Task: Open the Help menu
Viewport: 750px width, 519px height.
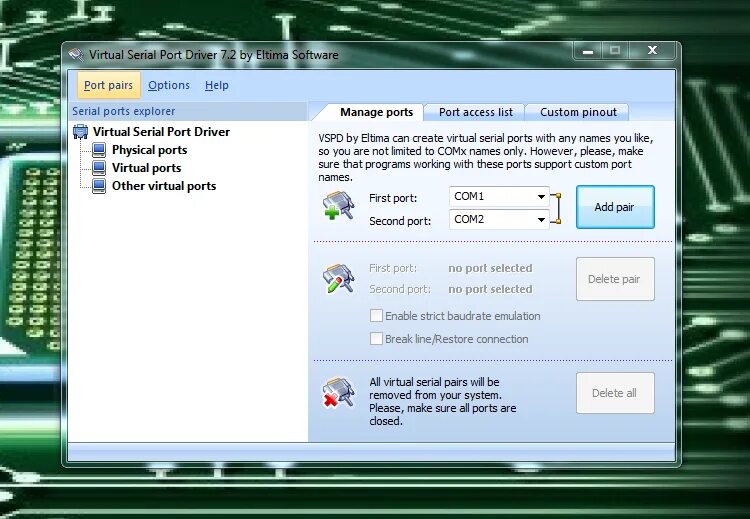Action: point(217,85)
